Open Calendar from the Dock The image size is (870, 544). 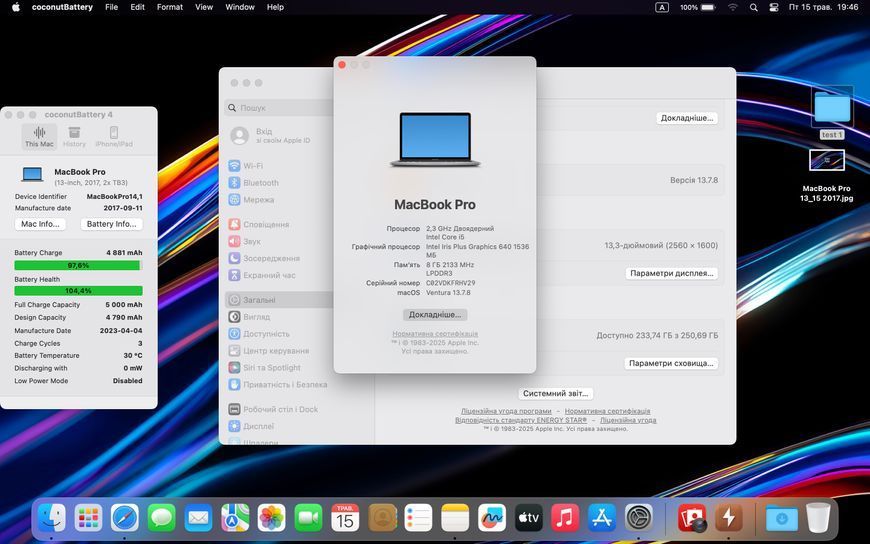click(345, 518)
